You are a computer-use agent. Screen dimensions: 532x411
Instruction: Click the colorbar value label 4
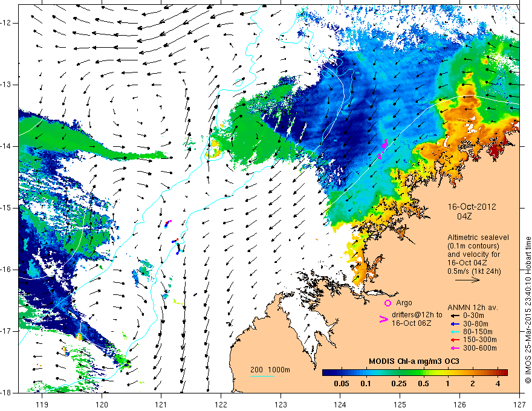pyautogui.click(x=498, y=384)
